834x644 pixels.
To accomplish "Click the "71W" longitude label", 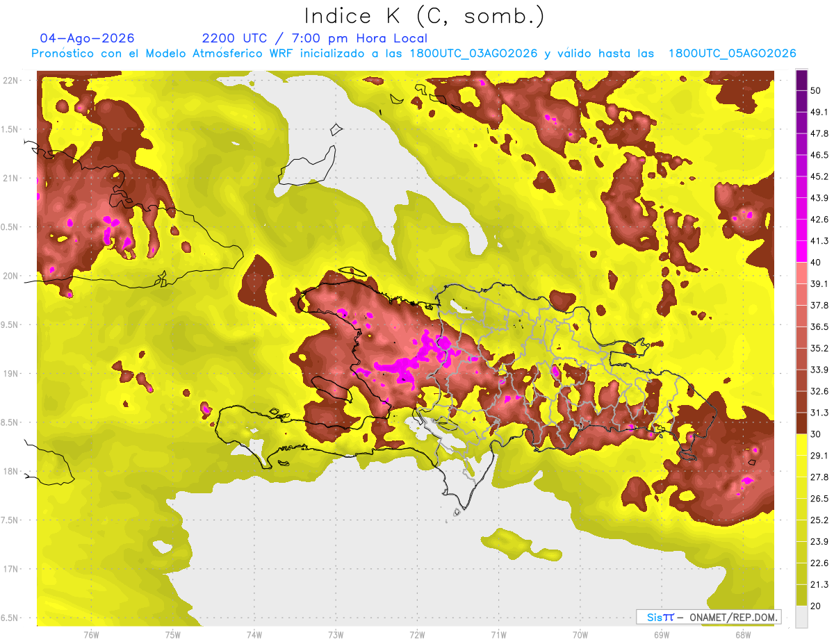I will point(499,635).
